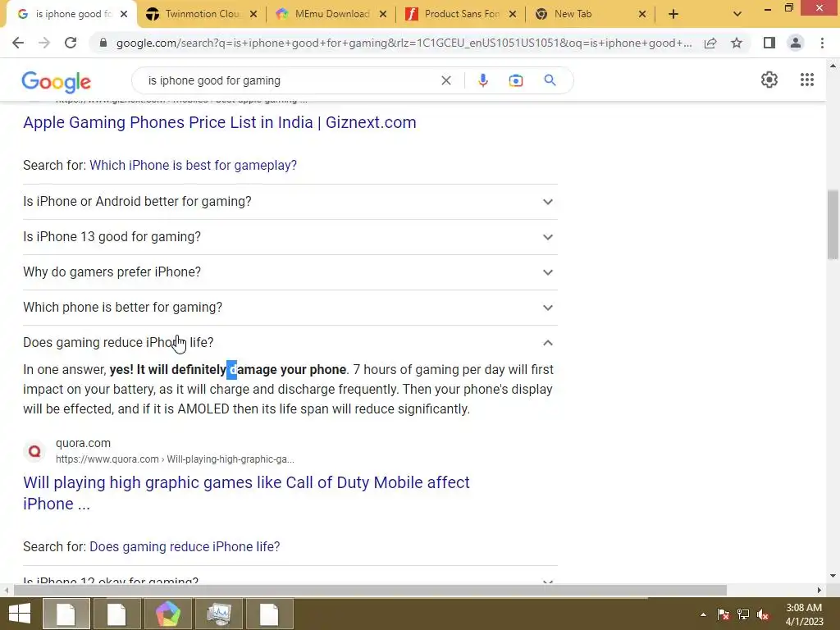This screenshot has height=630, width=840.
Task: Click the horizontal scrollbar thumb
Action: pos(370,591)
